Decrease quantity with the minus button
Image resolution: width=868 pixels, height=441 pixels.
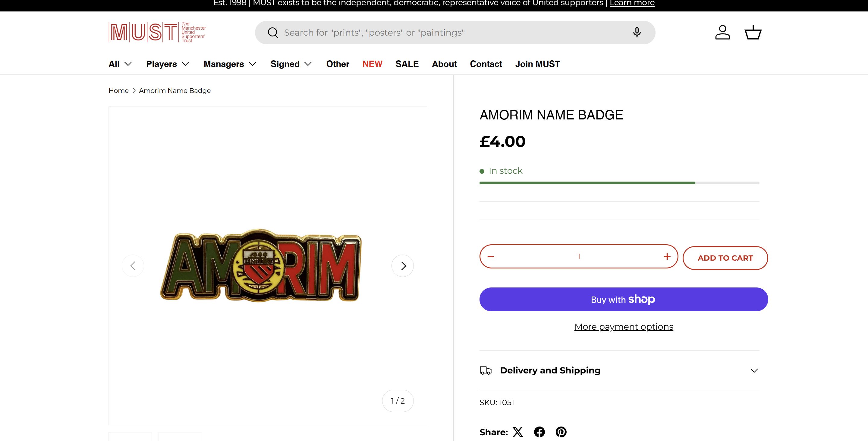(x=491, y=257)
